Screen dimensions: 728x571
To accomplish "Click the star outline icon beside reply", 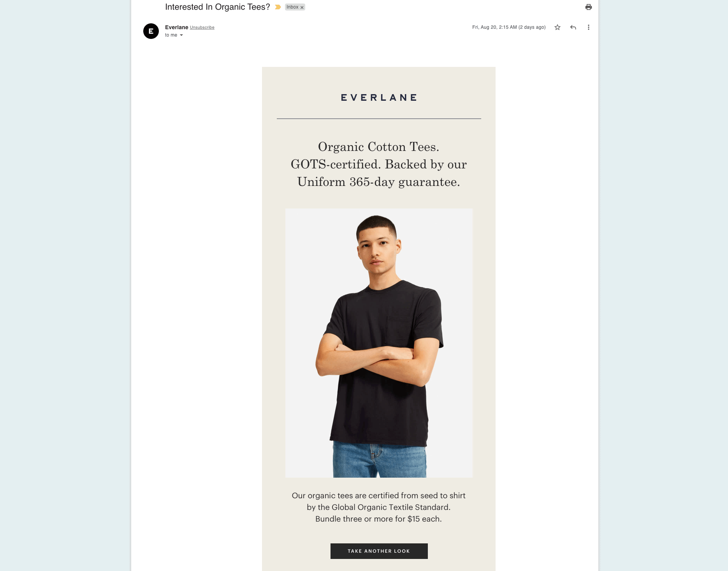I will (557, 27).
